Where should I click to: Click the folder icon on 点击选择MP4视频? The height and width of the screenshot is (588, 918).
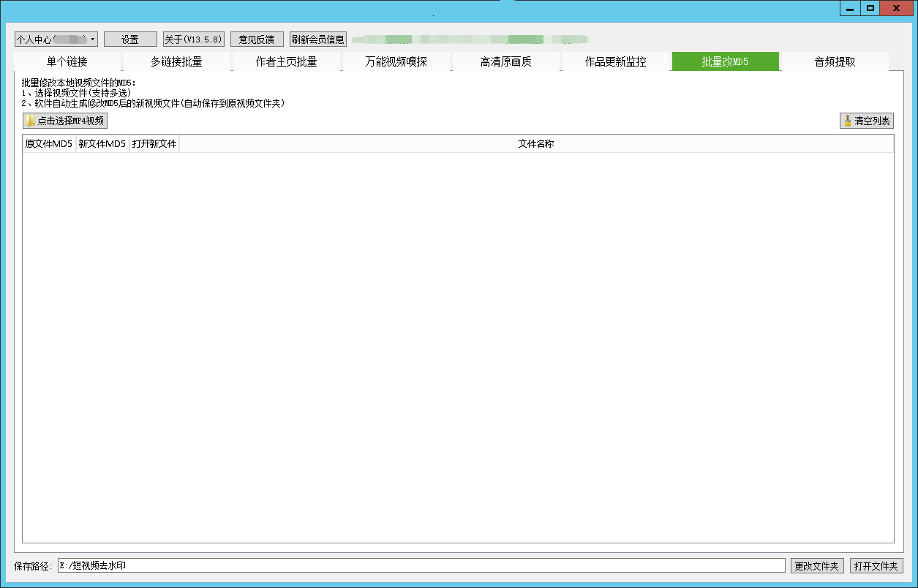pos(30,121)
